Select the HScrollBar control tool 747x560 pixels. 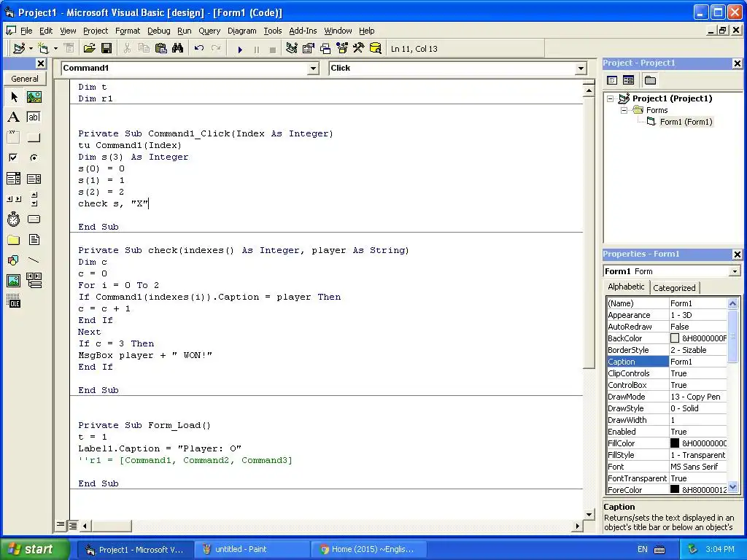[x=14, y=199]
